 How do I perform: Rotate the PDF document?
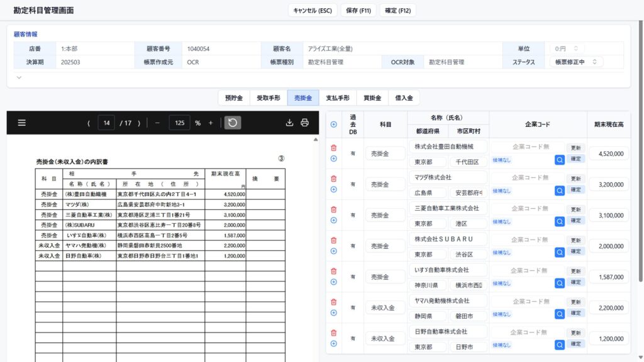[233, 123]
